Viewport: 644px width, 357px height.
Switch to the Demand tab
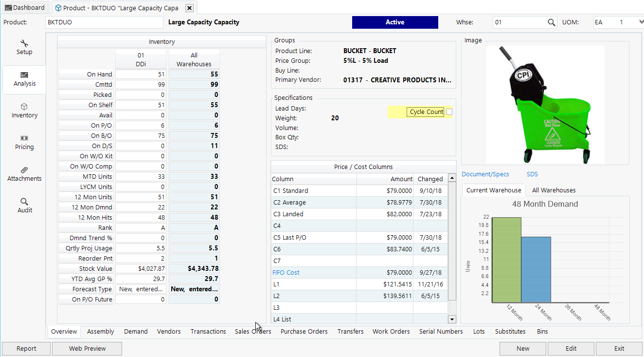coord(136,332)
